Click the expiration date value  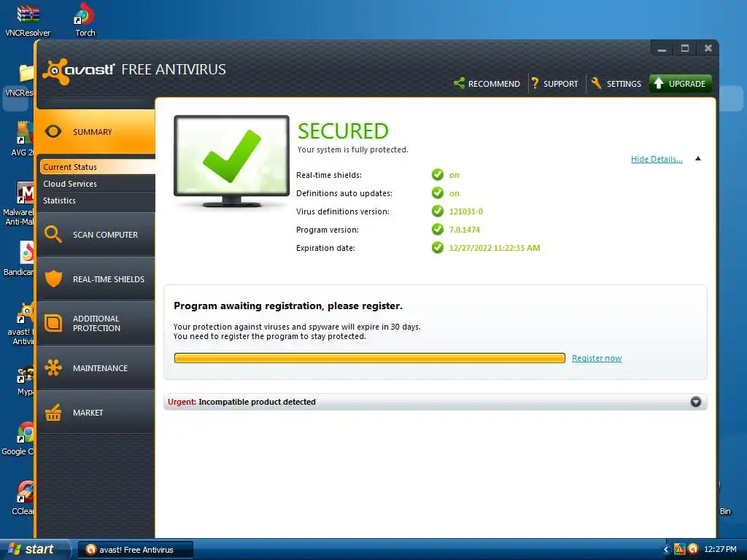495,248
